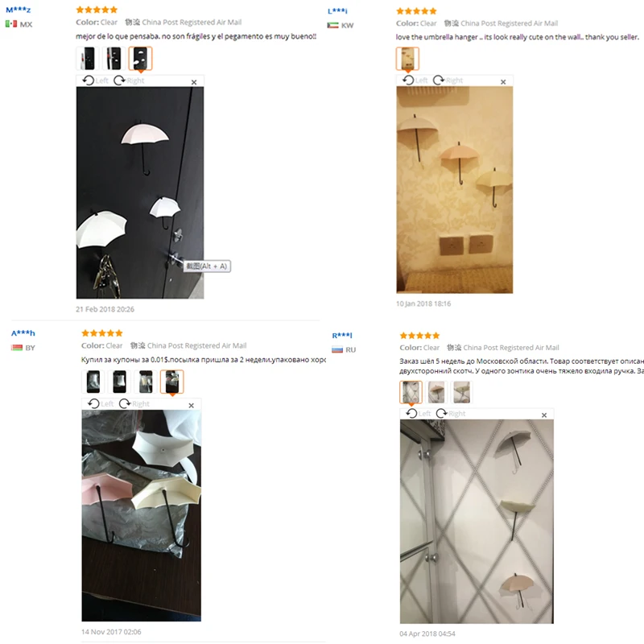
Task: Close the photo viewer in the Mexico review
Action: [194, 82]
